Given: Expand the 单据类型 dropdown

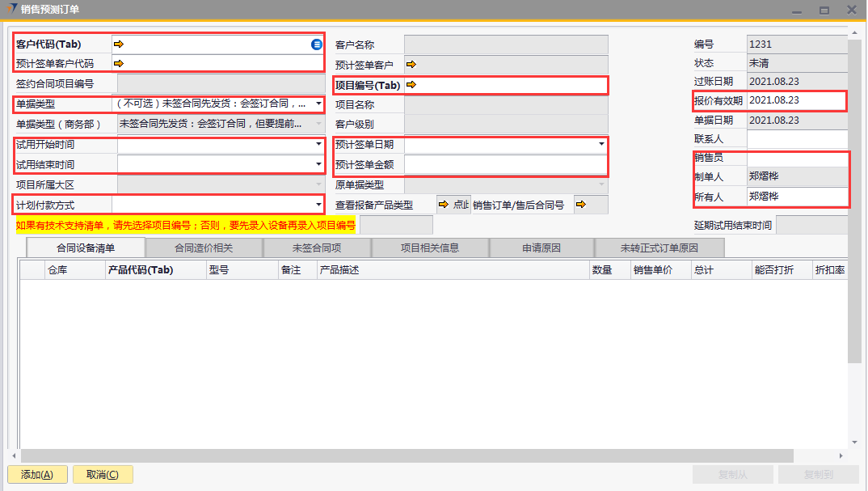Looking at the screenshot, I should (x=318, y=104).
